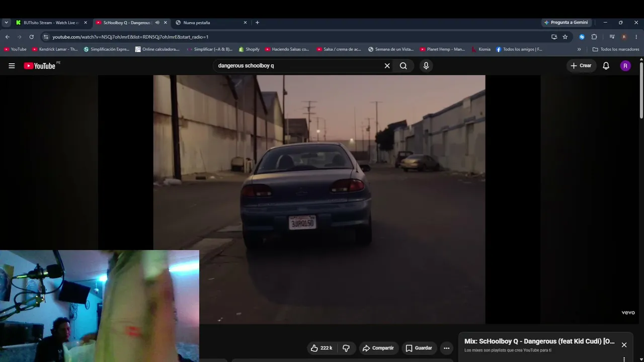The width and height of the screenshot is (644, 362).
Task: Open the Simplificar (~A & B) bookmark
Action: pos(210,49)
